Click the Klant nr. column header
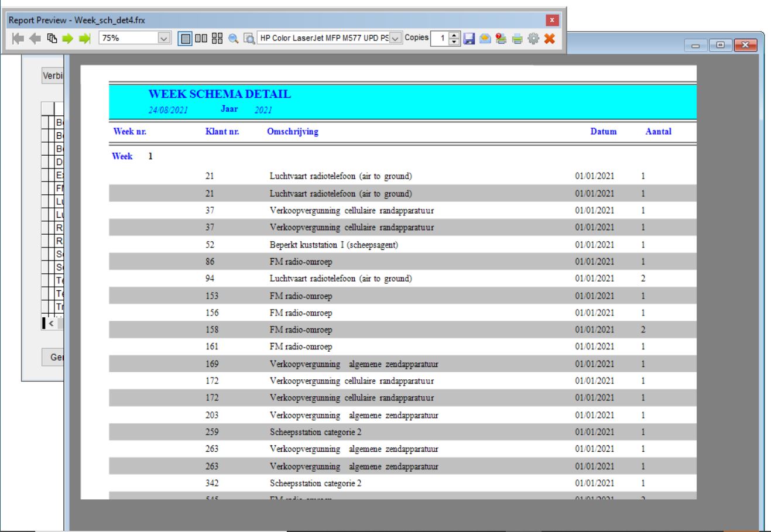 [222, 132]
